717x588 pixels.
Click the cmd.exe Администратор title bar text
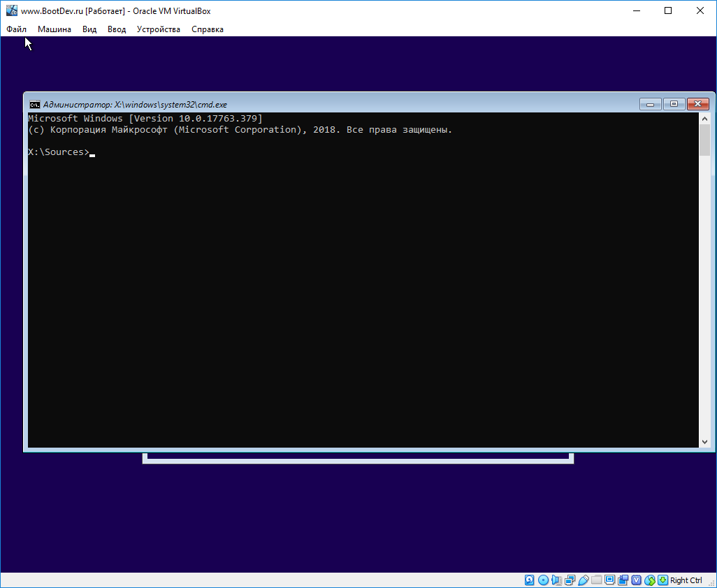click(135, 105)
